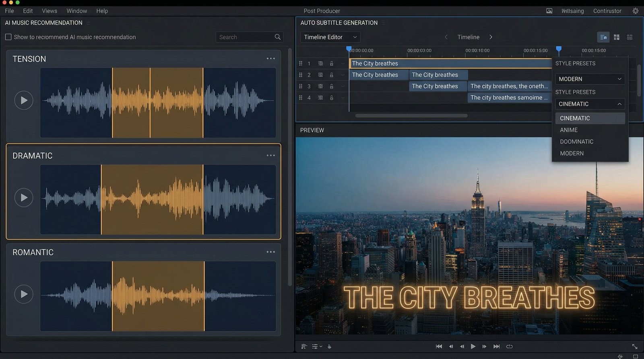Toggle the lock on track 2
The image size is (644, 359).
coord(332,75)
